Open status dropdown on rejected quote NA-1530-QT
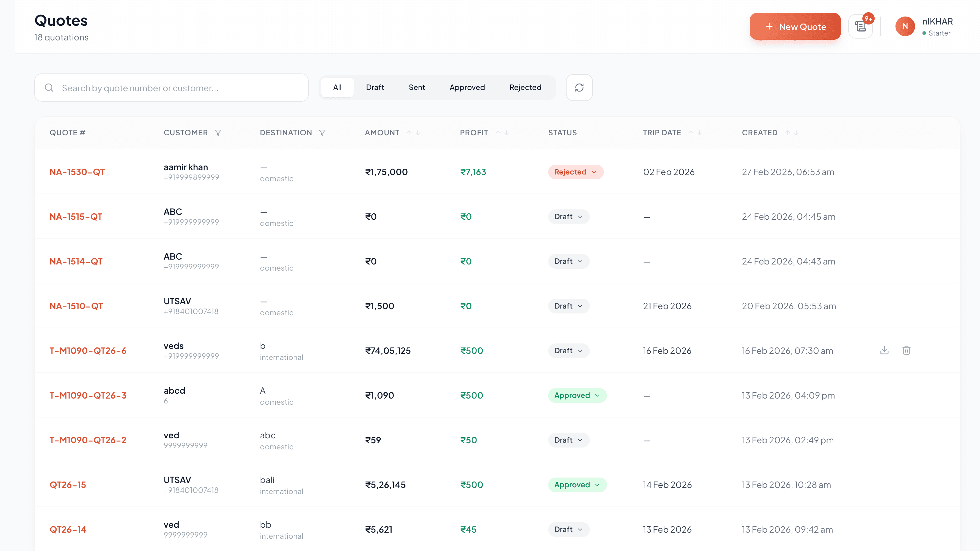 576,172
